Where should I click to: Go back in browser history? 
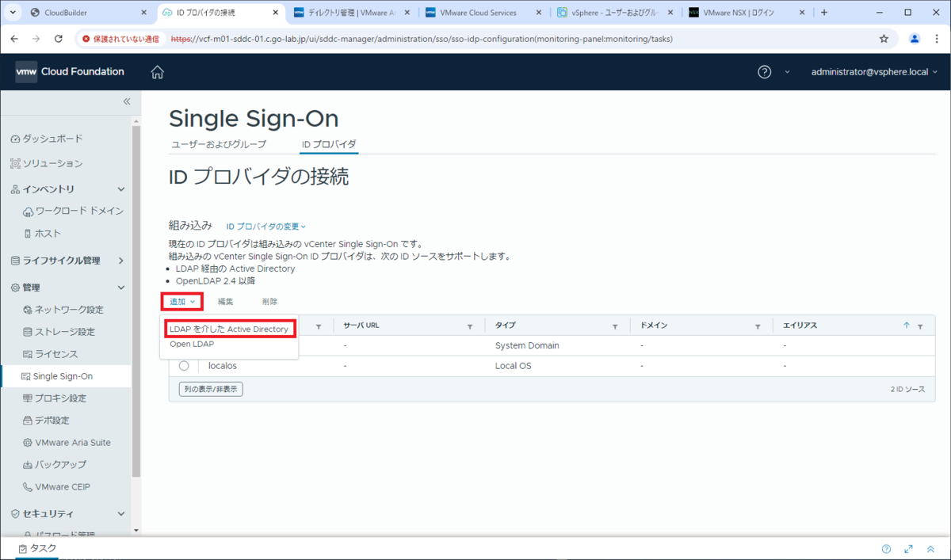[15, 38]
